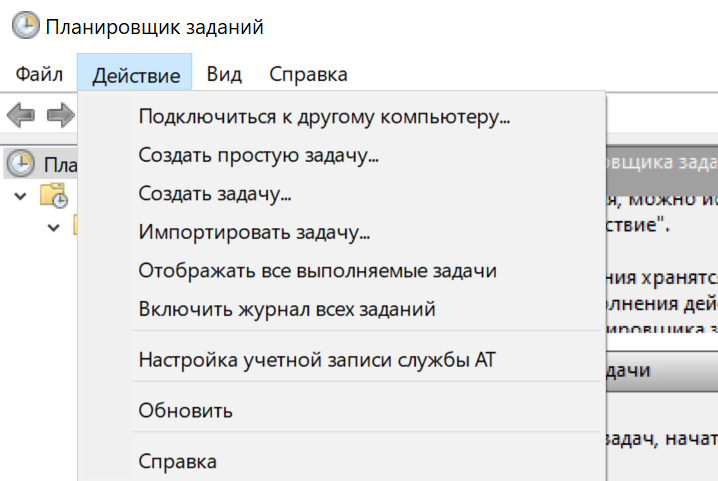Choose Подключиться к другому компьютеру
The width and height of the screenshot is (718, 481).
pos(324,117)
